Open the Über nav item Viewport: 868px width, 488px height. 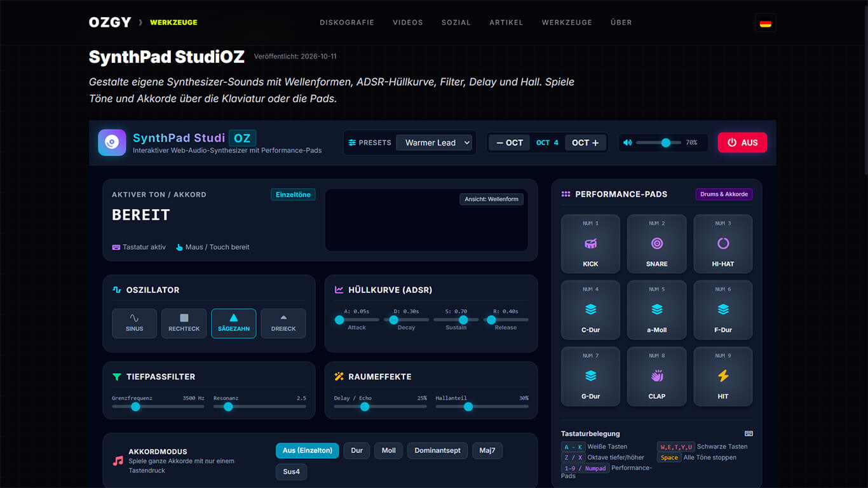[621, 22]
